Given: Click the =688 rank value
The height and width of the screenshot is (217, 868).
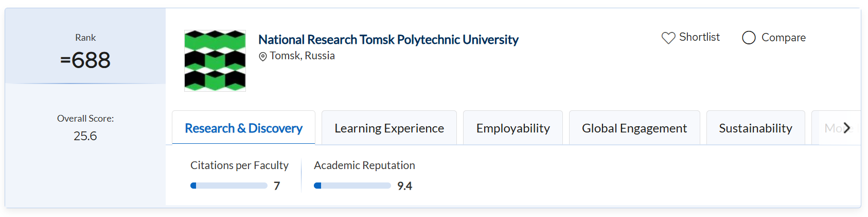Looking at the screenshot, I should [85, 60].
